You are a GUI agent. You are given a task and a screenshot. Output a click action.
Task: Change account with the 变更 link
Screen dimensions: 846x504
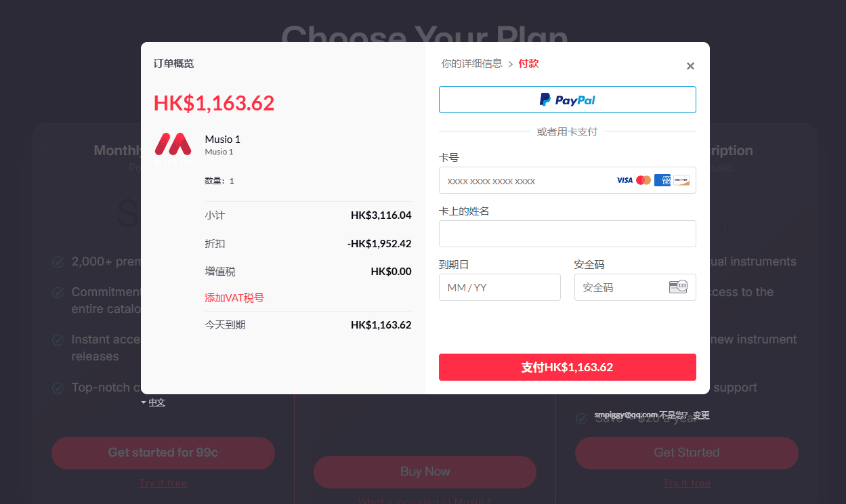(x=701, y=415)
